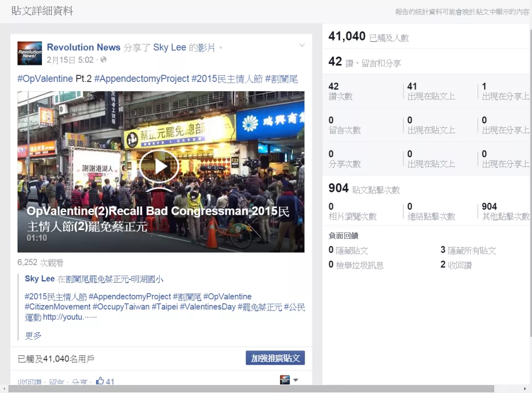
Task: Click the 留言 comment link
Action: point(56,382)
